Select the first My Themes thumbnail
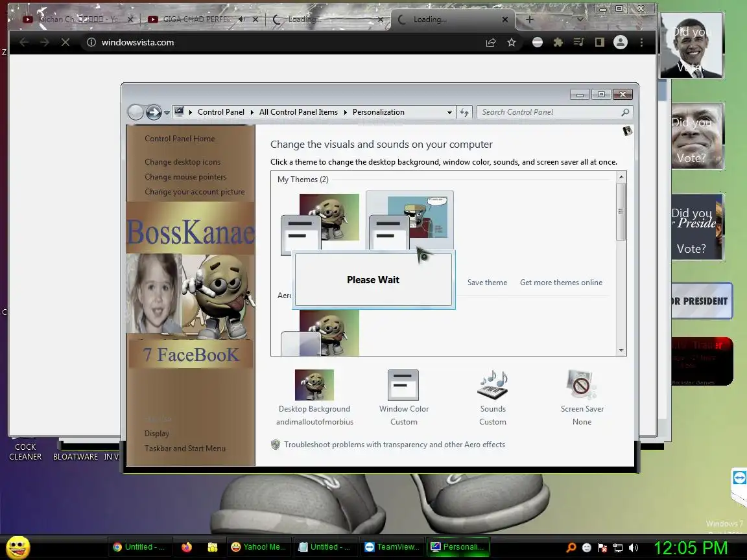Image resolution: width=747 pixels, height=560 pixels. point(320,224)
